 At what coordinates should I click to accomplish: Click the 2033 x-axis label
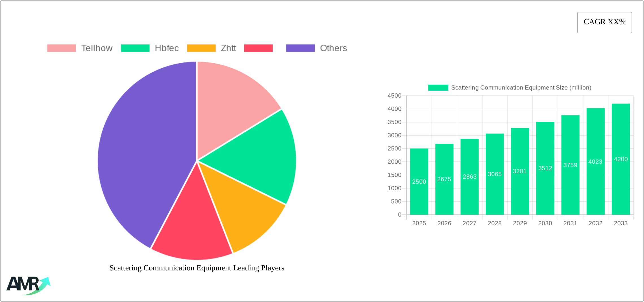click(621, 223)
